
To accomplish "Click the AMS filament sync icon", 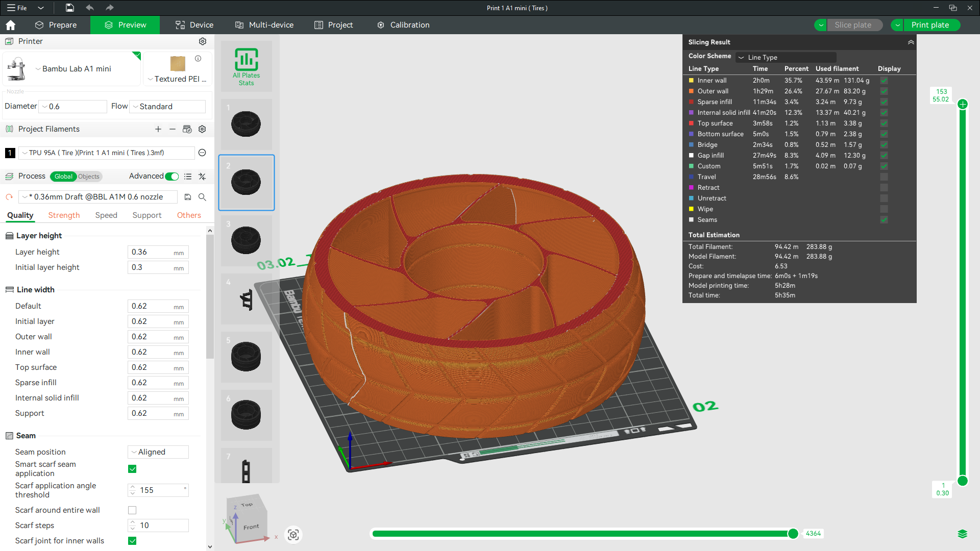I will coord(187,129).
